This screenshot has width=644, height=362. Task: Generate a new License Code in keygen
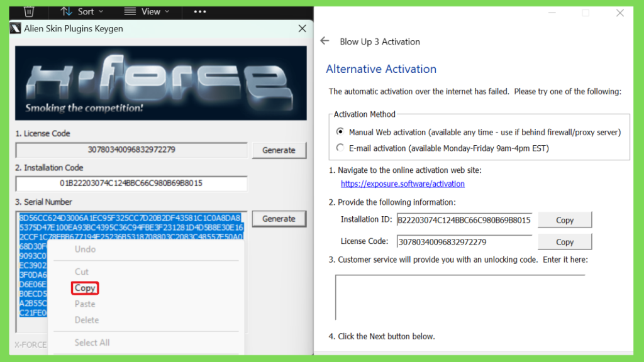tap(279, 150)
